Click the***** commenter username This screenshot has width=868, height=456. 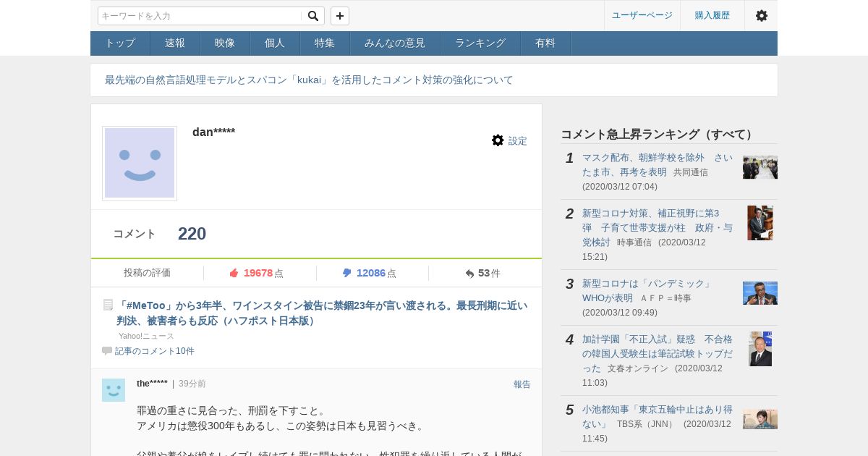[x=152, y=384]
